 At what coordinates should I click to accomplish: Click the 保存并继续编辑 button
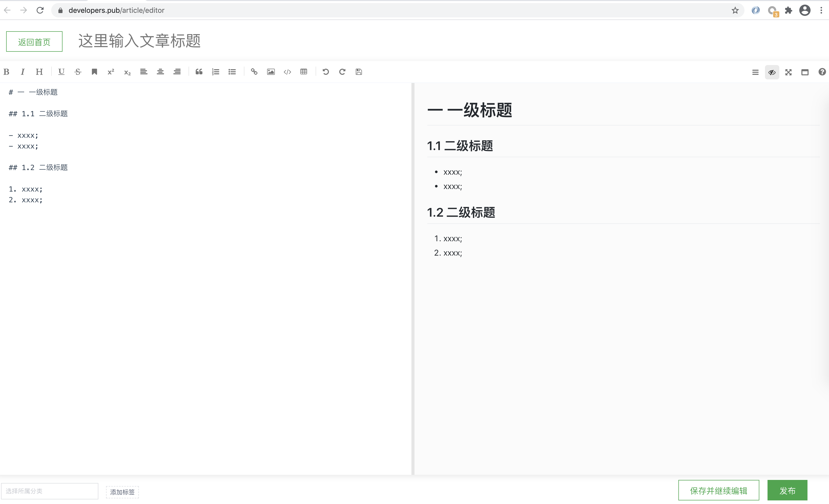pos(719,490)
